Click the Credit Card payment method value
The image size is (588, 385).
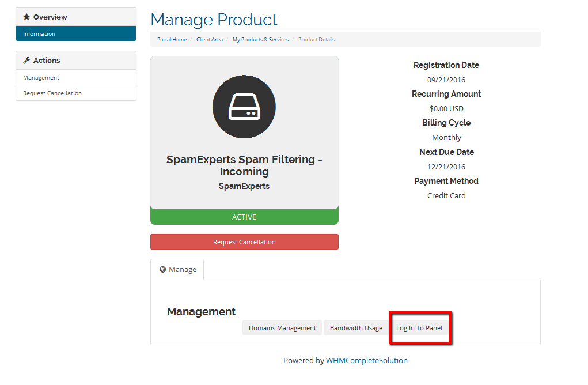447,196
